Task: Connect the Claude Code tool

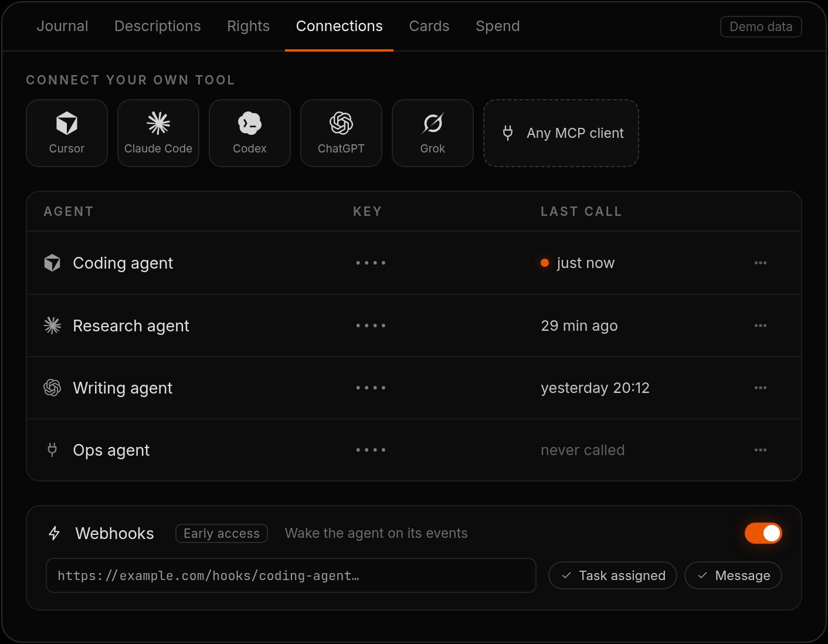Action: point(158,133)
